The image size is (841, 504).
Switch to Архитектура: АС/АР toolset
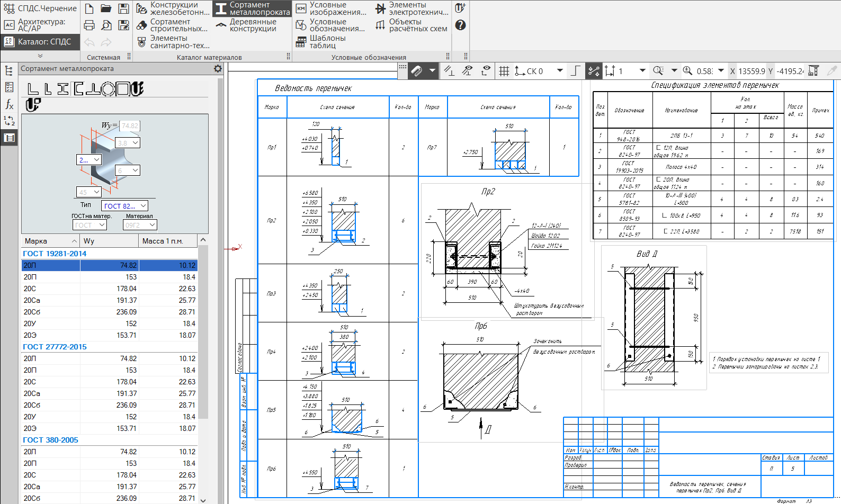[x=40, y=25]
